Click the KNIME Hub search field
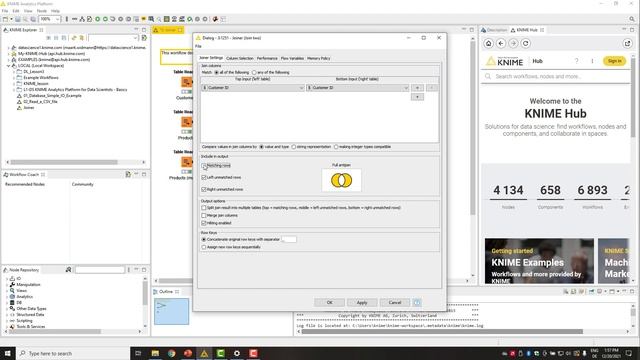The width and height of the screenshot is (640, 360). click(x=556, y=76)
